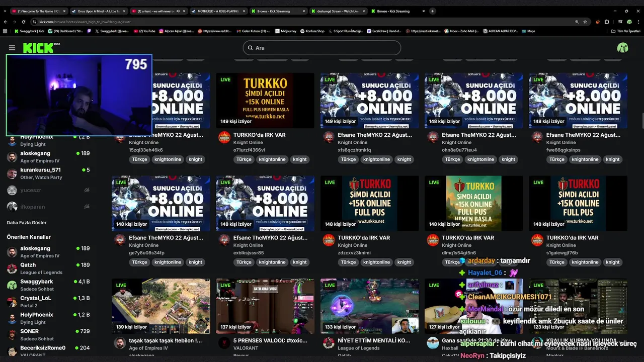This screenshot has height=362, width=644.
Task: Click the Ara search input field
Action: click(x=322, y=48)
